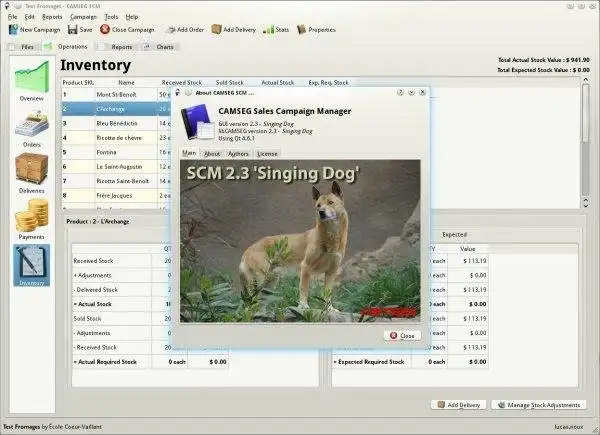Click Manage Stock Adjustments button
This screenshot has height=435, width=600.
coord(538,405)
